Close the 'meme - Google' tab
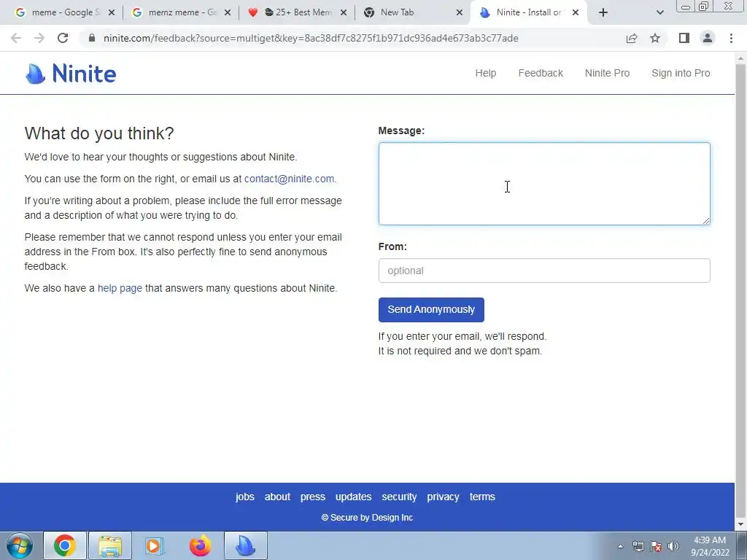 click(x=112, y=12)
